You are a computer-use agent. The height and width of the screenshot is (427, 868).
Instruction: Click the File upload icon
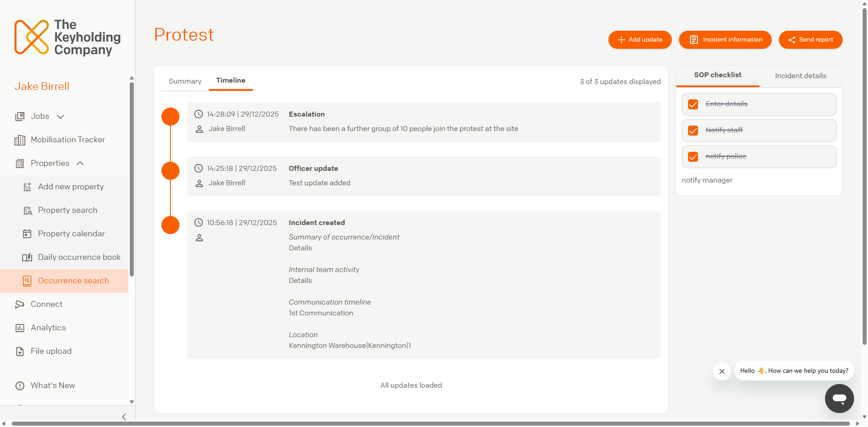point(20,352)
